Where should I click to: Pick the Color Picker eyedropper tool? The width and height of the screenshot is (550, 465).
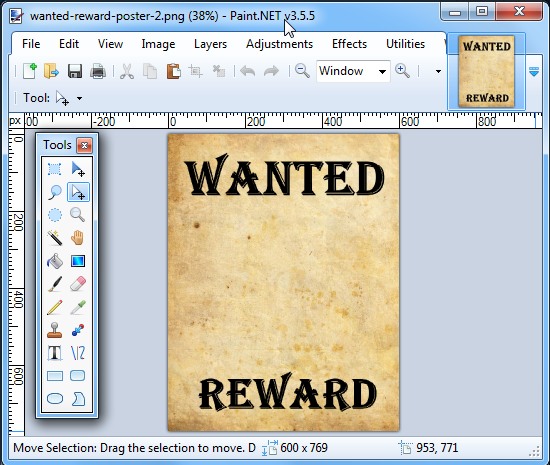tap(78, 307)
